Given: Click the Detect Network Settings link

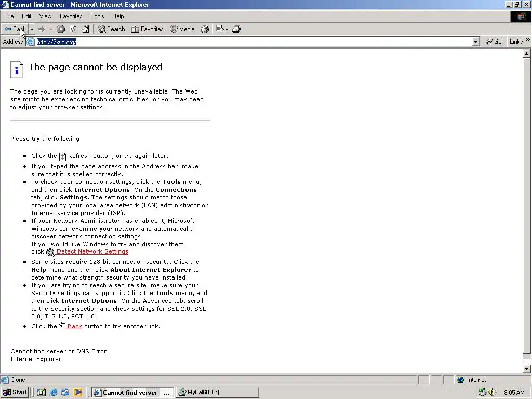Looking at the screenshot, I should pos(92,252).
